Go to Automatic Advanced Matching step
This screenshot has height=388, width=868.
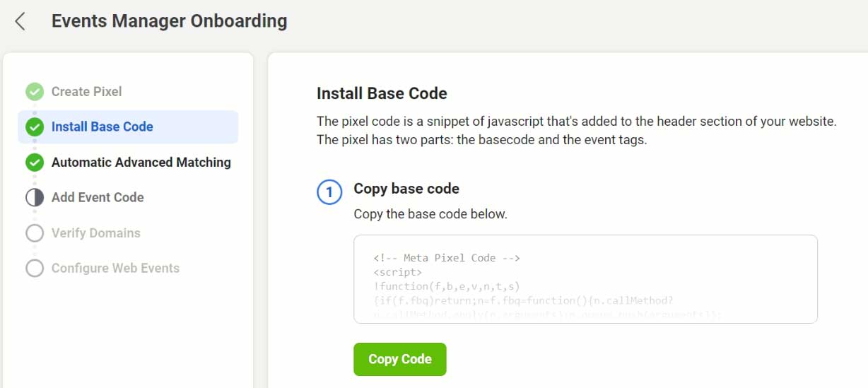tap(141, 163)
